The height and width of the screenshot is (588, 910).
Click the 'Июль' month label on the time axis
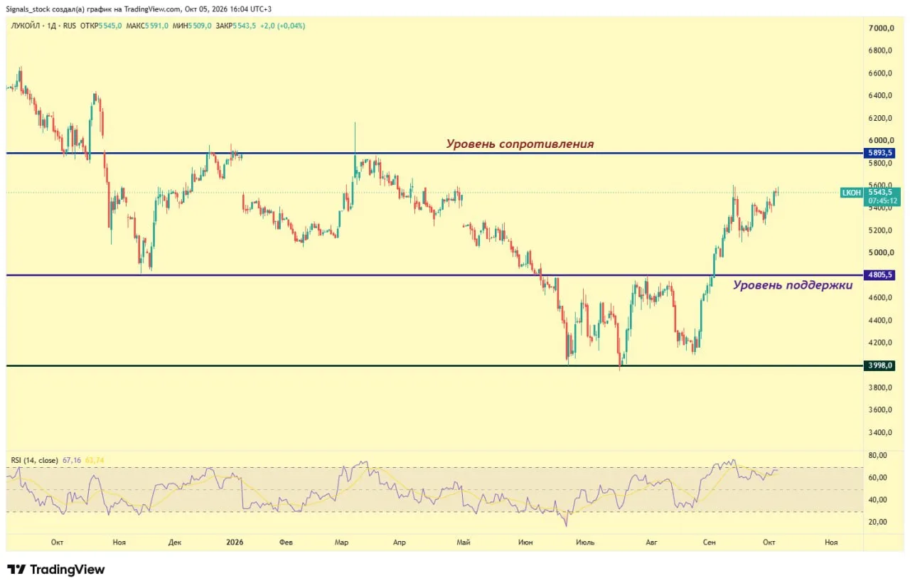(x=587, y=542)
